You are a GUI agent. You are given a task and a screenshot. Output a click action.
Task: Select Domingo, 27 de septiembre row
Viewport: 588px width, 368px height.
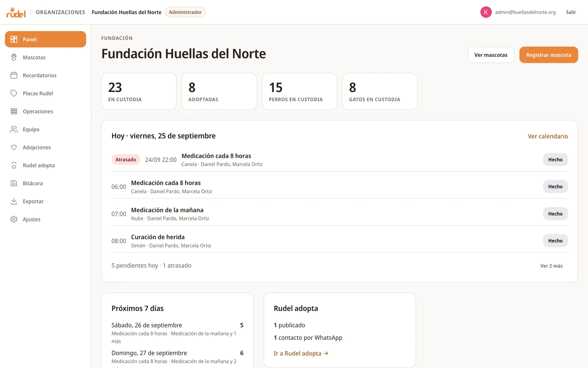point(177,358)
